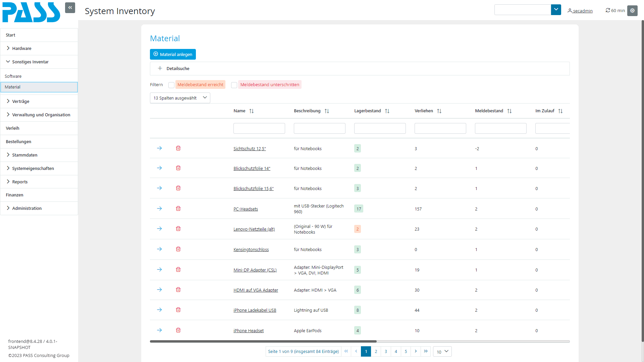The image size is (644, 362).
Task: Delete iPhone Ladekabel USB with trash icon
Action: [x=178, y=310]
